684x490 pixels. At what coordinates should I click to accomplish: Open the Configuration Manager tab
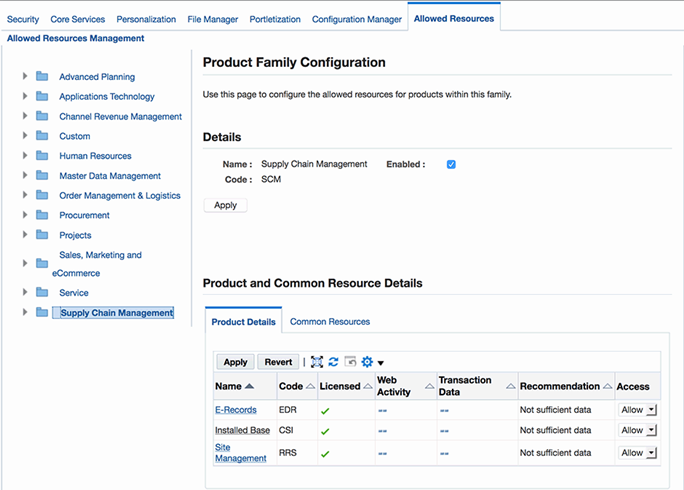coord(355,19)
